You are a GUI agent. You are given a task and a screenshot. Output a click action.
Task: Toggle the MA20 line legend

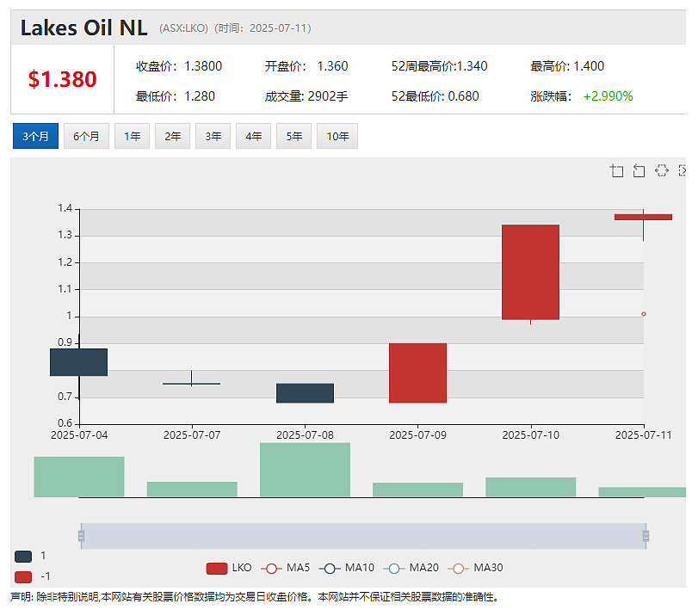point(411,569)
